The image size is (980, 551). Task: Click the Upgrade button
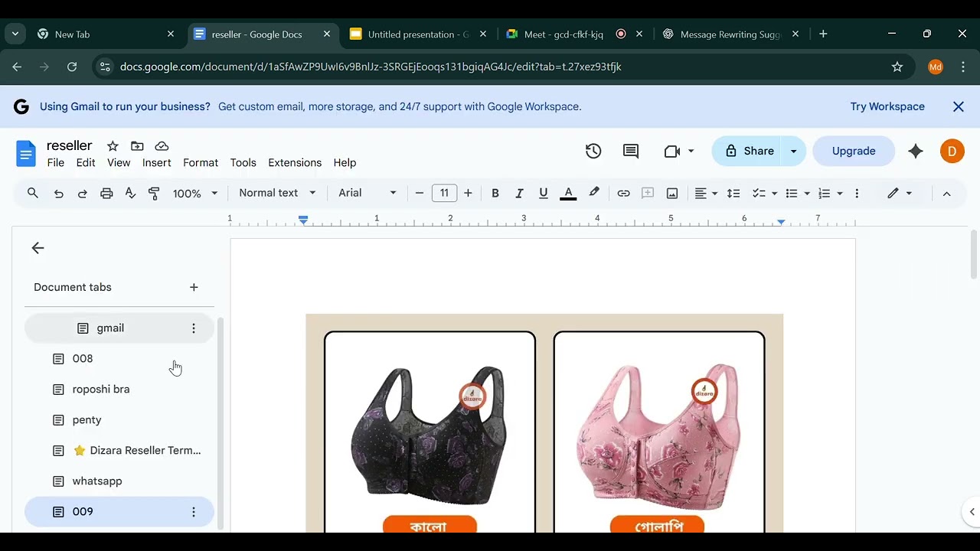(x=854, y=152)
